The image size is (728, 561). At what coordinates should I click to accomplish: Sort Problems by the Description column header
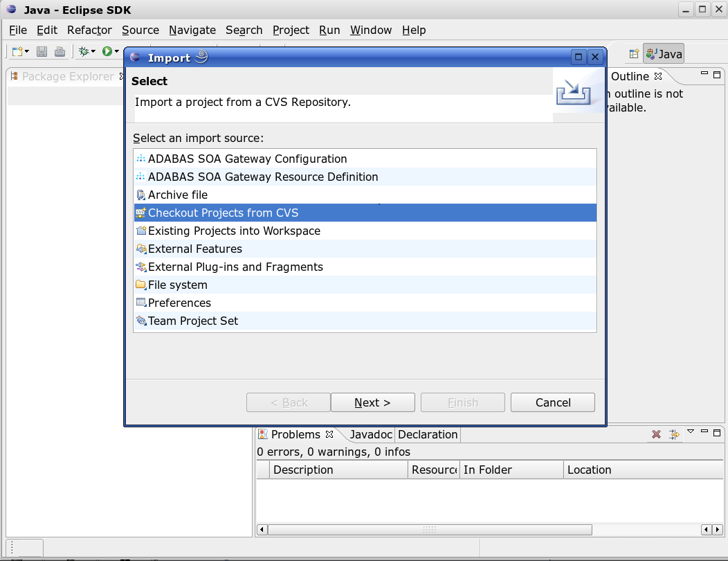click(338, 470)
